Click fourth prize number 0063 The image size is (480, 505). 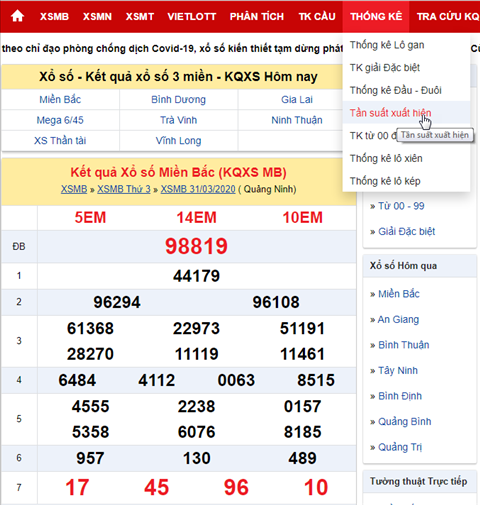[236, 380]
